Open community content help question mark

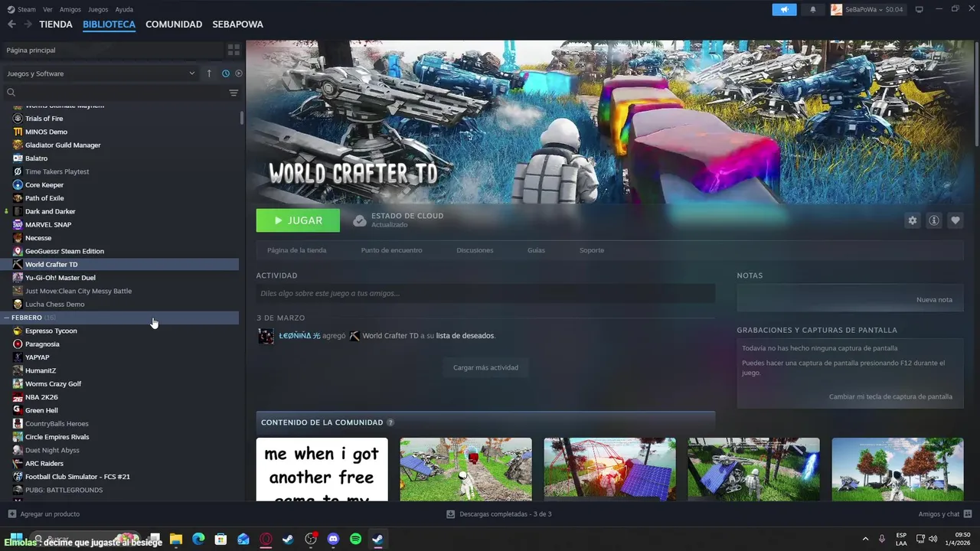coord(390,422)
